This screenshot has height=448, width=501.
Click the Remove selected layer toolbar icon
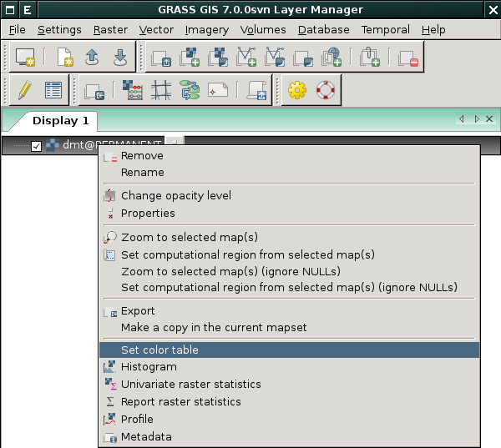pyautogui.click(x=408, y=58)
